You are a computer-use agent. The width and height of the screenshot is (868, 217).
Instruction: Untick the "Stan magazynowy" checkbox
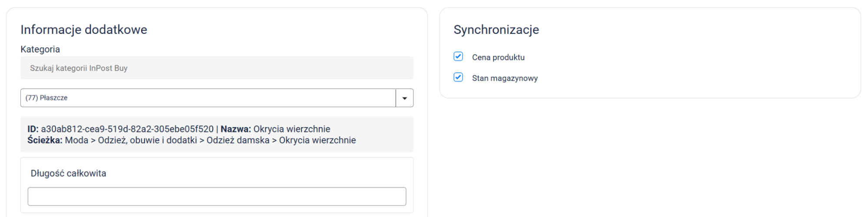(458, 78)
